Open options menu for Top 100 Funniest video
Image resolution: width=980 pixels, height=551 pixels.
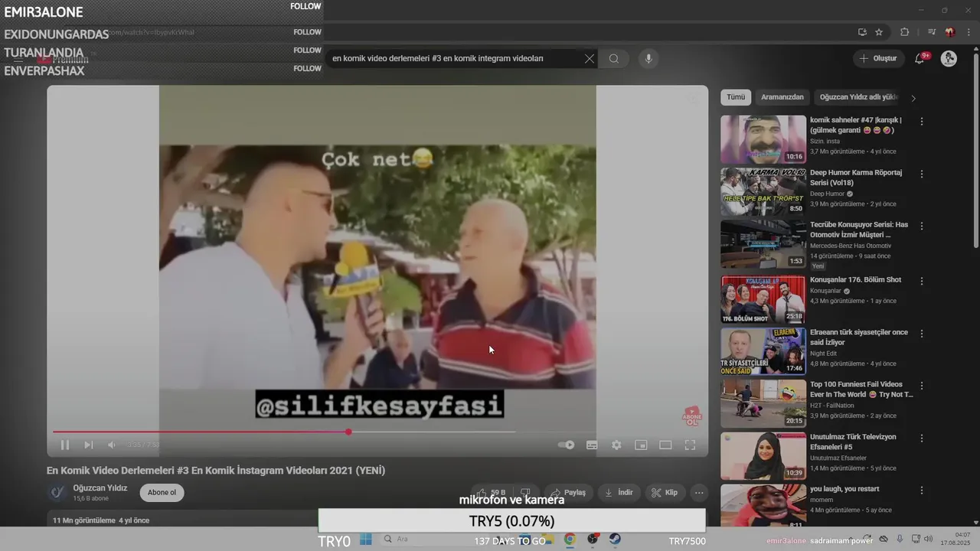[922, 386]
